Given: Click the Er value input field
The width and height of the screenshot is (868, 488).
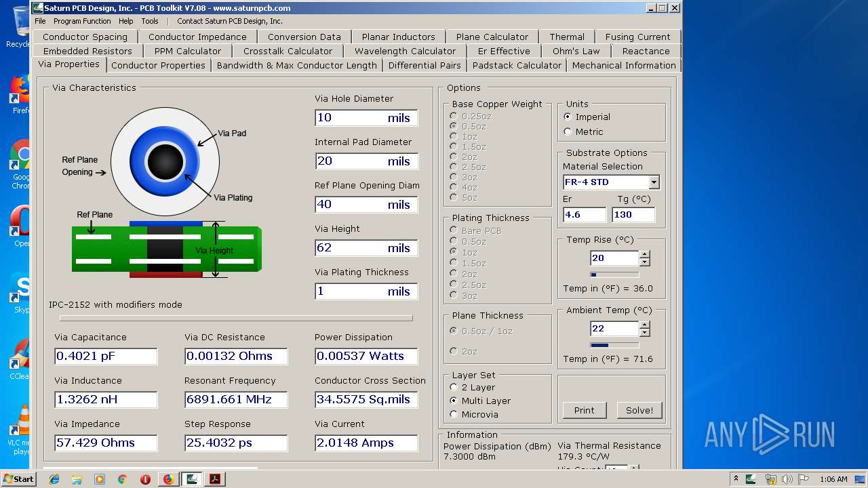Looking at the screenshot, I should [585, 214].
